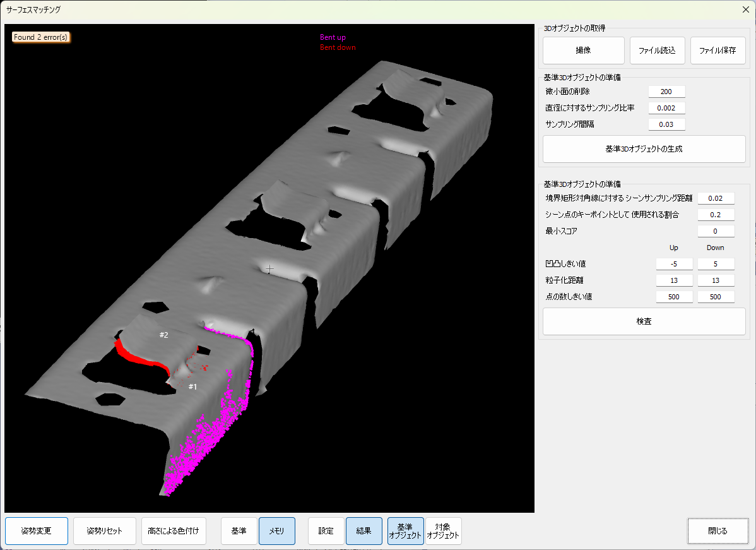Select the 対象オブジェクト toggle
Viewport: 756px width, 550px height.
click(443, 531)
